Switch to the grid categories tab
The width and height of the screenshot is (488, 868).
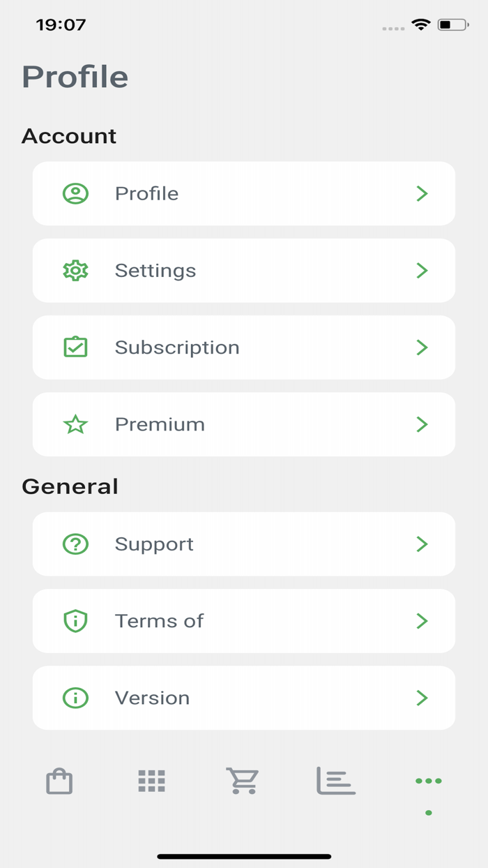click(x=151, y=781)
